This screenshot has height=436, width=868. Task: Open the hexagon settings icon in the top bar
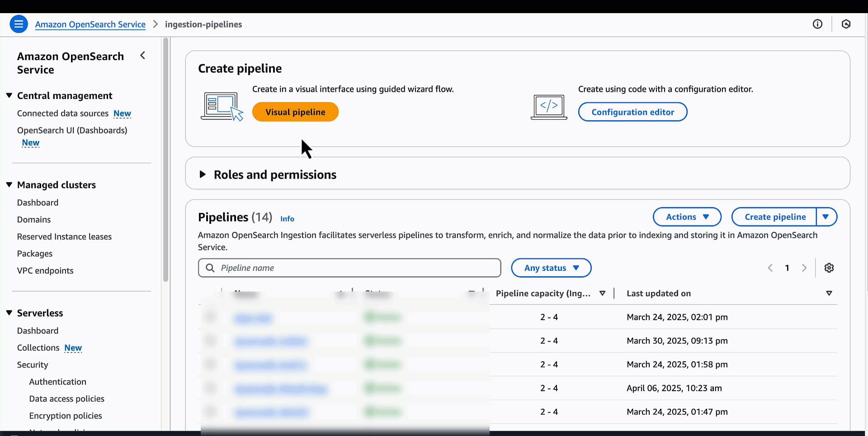[846, 24]
